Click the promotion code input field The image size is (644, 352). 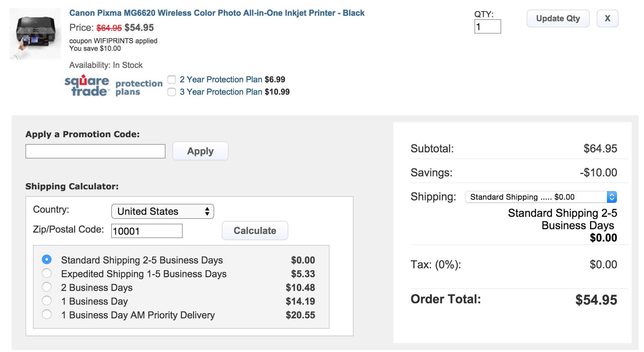click(x=95, y=151)
